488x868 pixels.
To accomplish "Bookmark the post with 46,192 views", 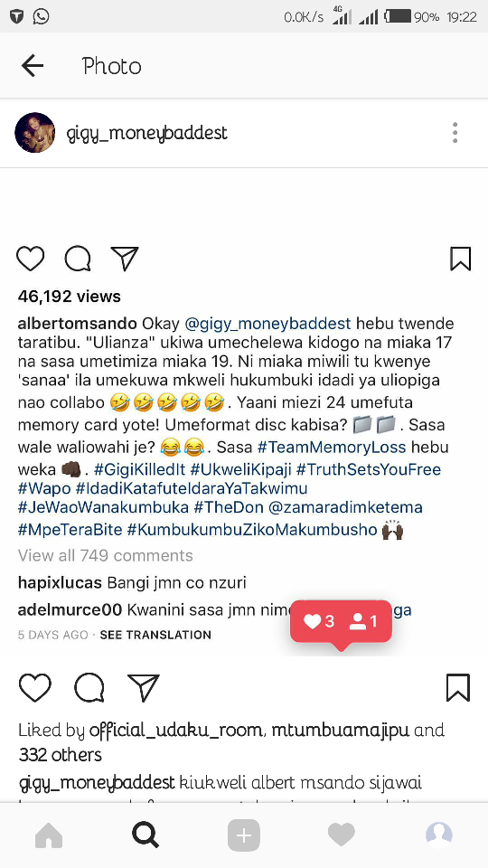I will tap(460, 259).
